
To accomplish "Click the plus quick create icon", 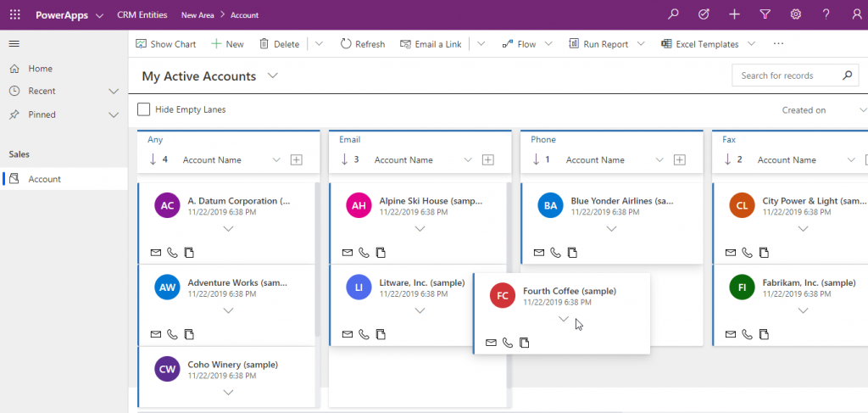I will coord(734,15).
